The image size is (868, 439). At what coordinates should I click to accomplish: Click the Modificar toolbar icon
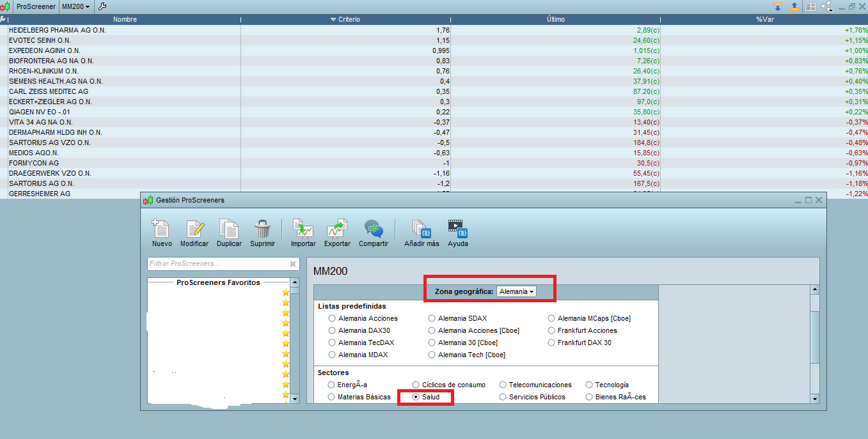click(194, 229)
